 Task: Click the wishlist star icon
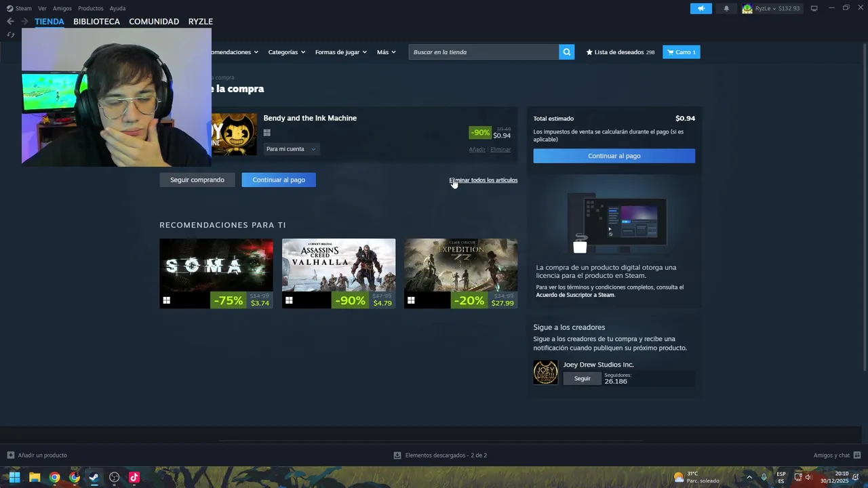point(589,52)
